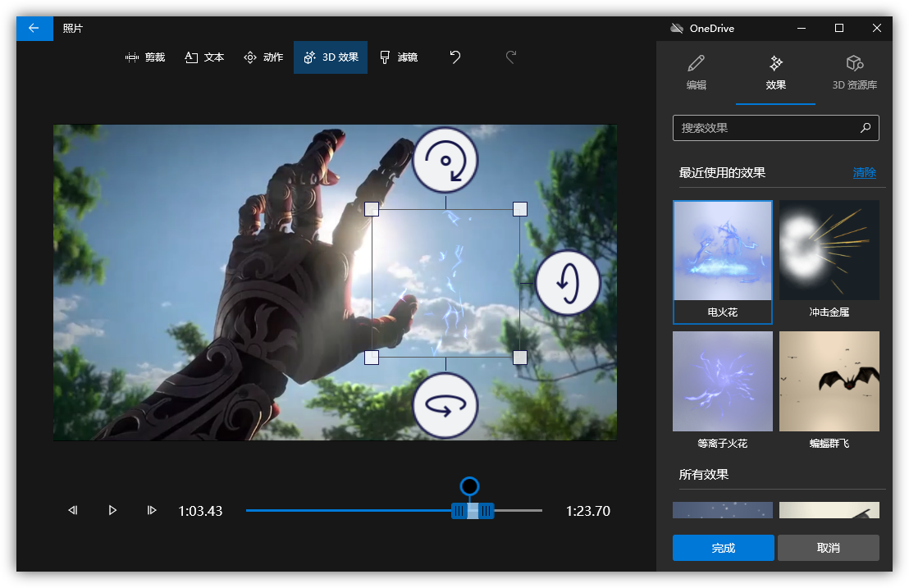Click the bottom-left resize handle of effect box
This screenshot has width=909, height=588.
click(x=372, y=358)
